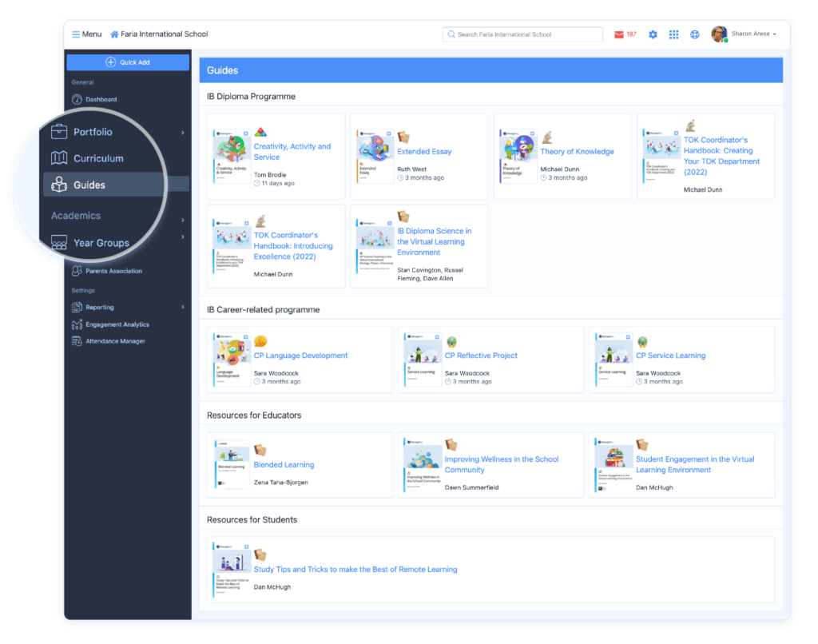Select Dashboard in the sidebar
The width and height of the screenshot is (818, 644).
[101, 99]
